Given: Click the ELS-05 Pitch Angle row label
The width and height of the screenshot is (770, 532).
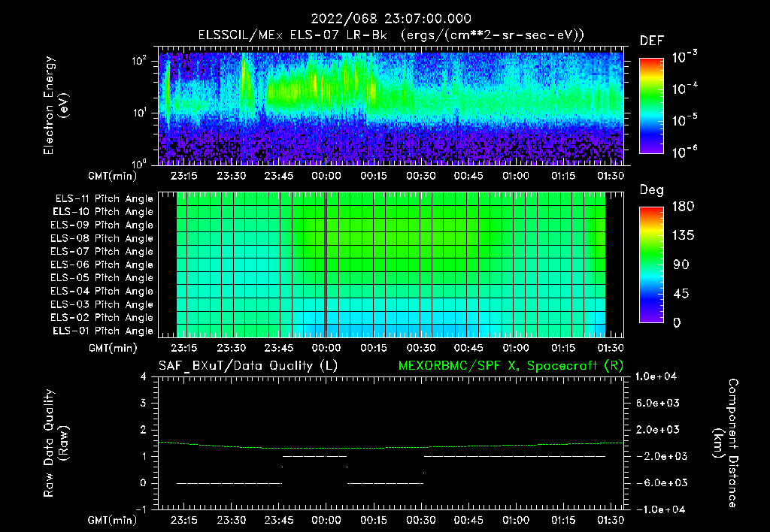Looking at the screenshot, I should (x=102, y=278).
